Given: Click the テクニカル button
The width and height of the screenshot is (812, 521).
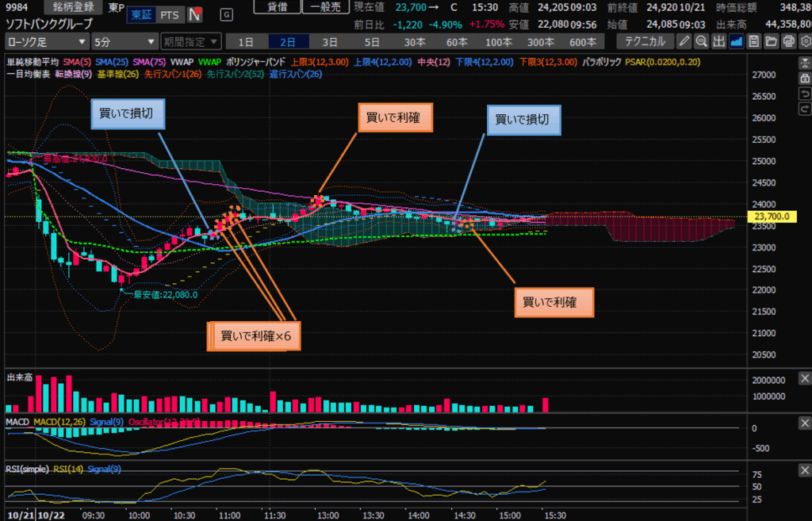Looking at the screenshot, I should 645,40.
